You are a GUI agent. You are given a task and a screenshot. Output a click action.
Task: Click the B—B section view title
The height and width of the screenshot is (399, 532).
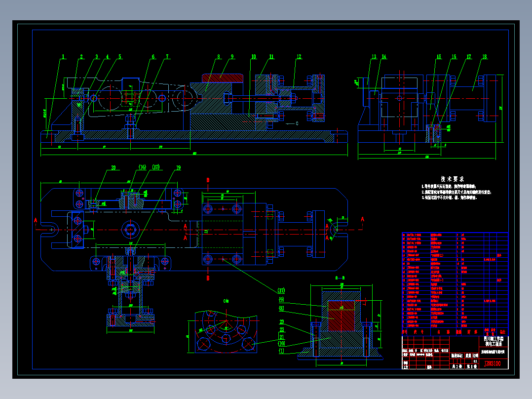[340, 278]
